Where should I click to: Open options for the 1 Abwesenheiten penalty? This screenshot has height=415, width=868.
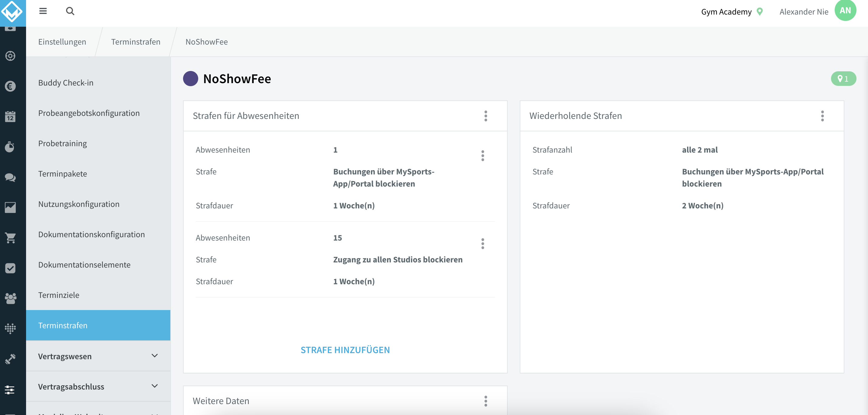(482, 156)
